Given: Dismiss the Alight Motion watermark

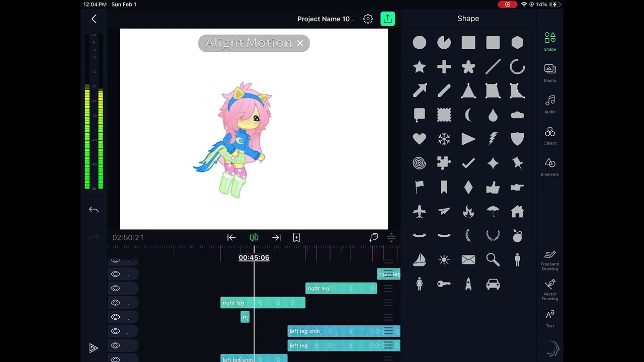Looking at the screenshot, I should coord(300,43).
